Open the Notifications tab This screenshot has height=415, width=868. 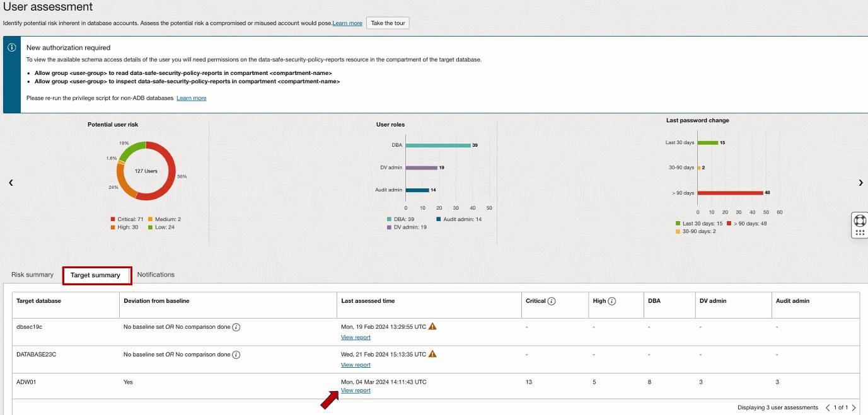click(x=156, y=275)
